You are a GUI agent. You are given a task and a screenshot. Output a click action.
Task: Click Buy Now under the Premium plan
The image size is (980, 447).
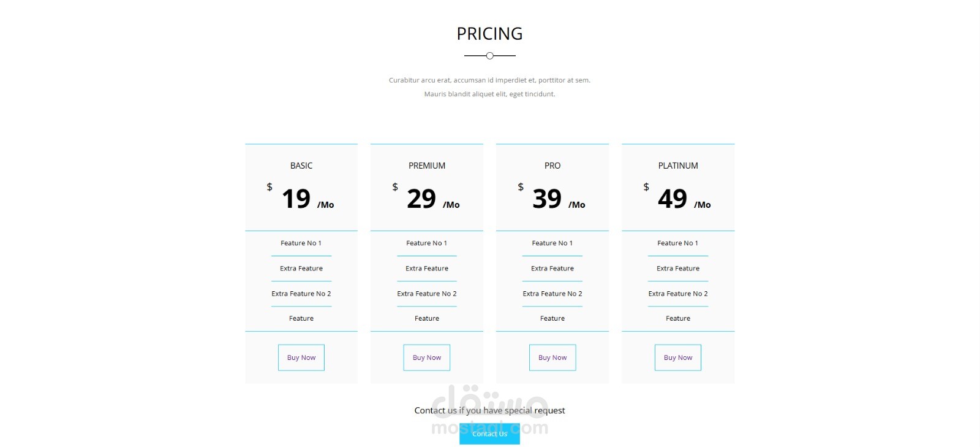point(427,357)
